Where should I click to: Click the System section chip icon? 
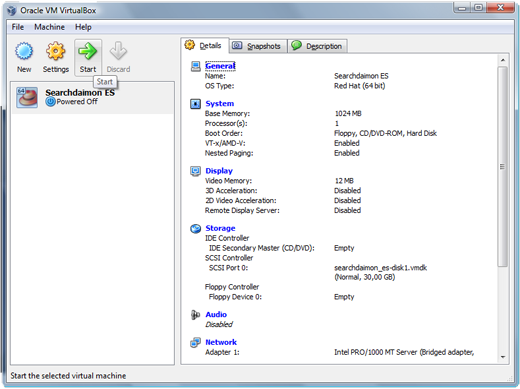(195, 104)
